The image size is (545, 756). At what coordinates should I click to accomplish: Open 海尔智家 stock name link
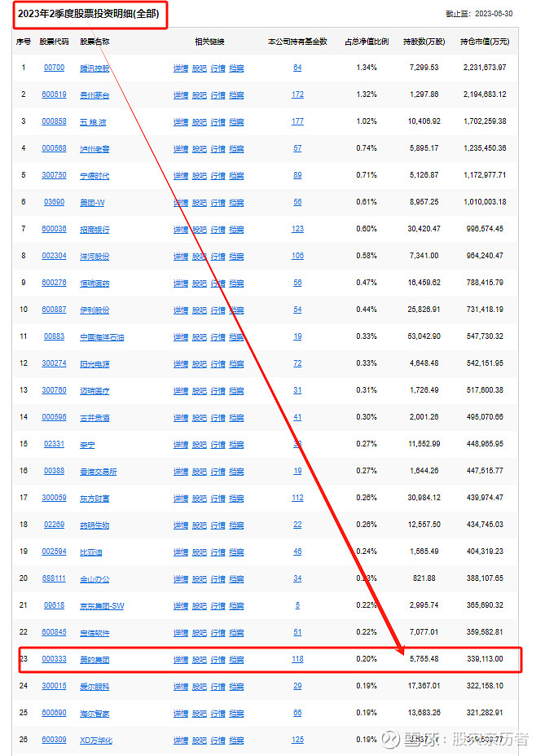(x=94, y=714)
